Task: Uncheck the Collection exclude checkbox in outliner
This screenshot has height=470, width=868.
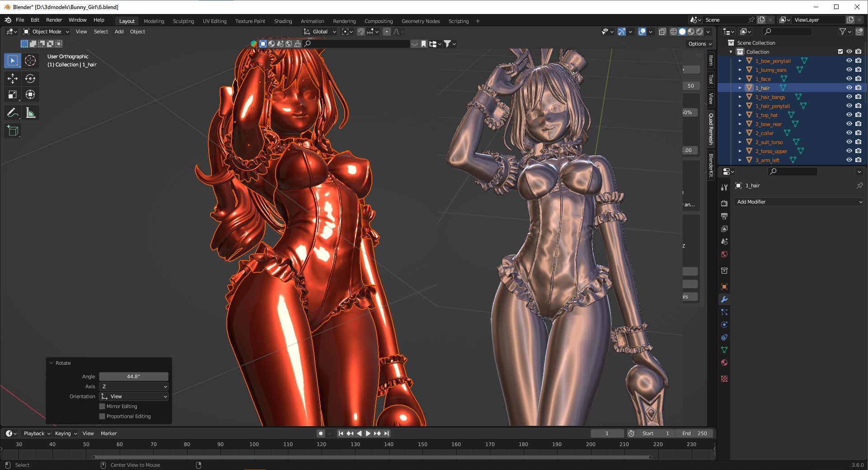Action: tap(840, 51)
